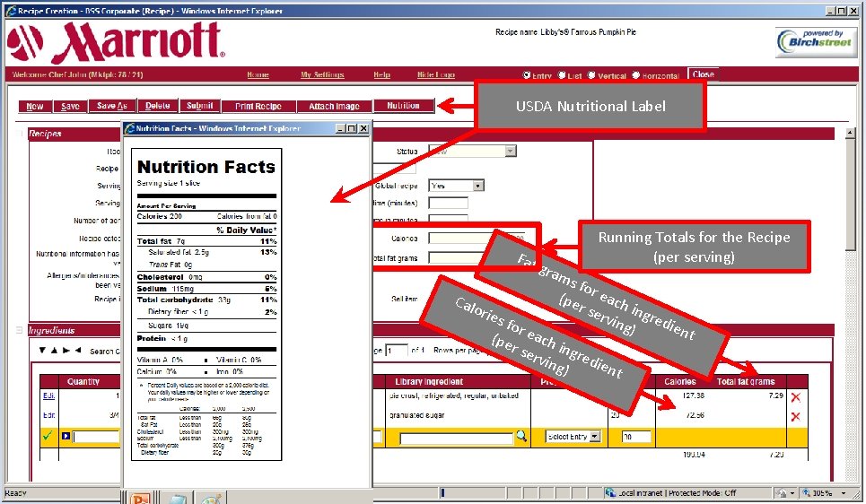Click the Marriott logo
The width and height of the screenshot is (866, 504).
116,42
